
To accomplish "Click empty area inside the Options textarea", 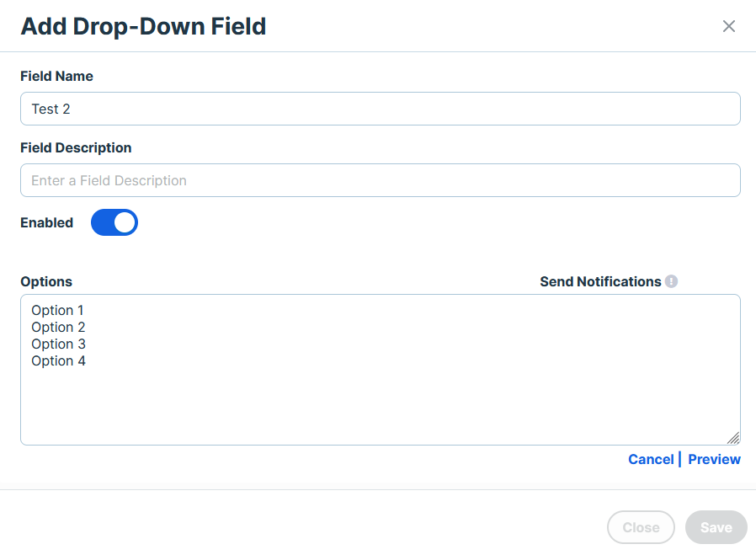I will point(380,405).
